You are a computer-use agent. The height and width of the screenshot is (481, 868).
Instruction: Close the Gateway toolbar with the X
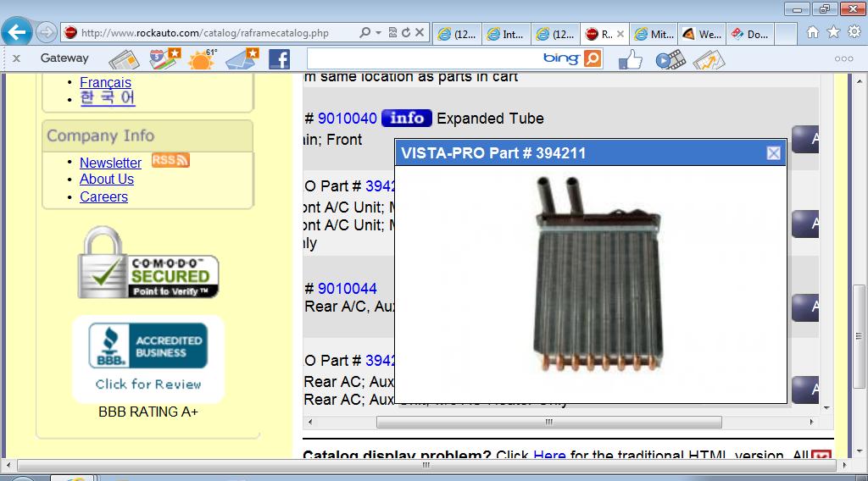click(17, 58)
